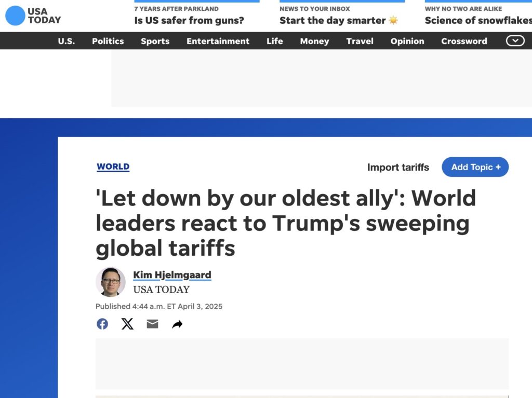Share article on Facebook

coord(102,324)
